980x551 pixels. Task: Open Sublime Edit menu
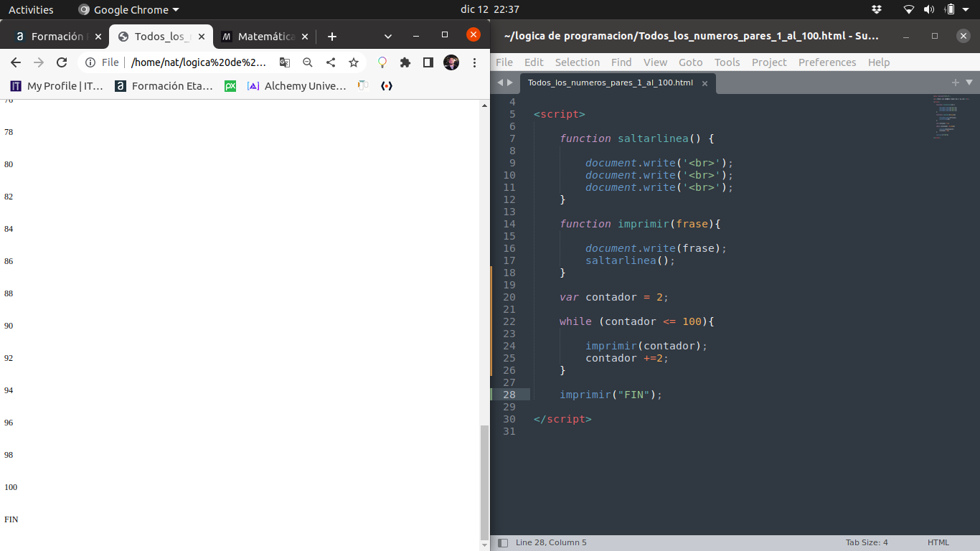pyautogui.click(x=534, y=62)
